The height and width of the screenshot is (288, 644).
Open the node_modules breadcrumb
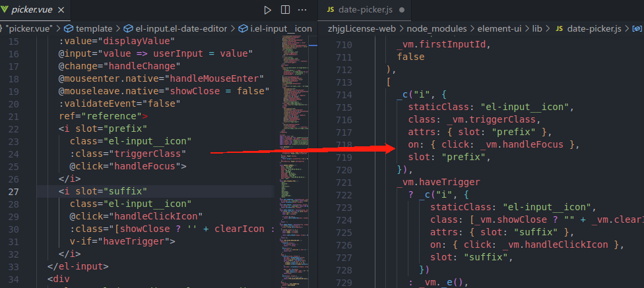click(436, 29)
